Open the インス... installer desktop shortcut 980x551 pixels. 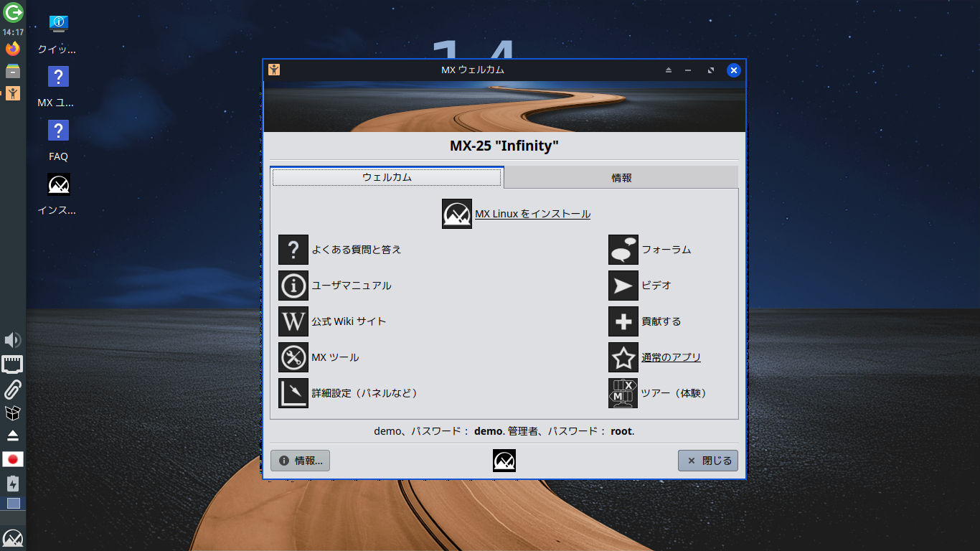58,195
